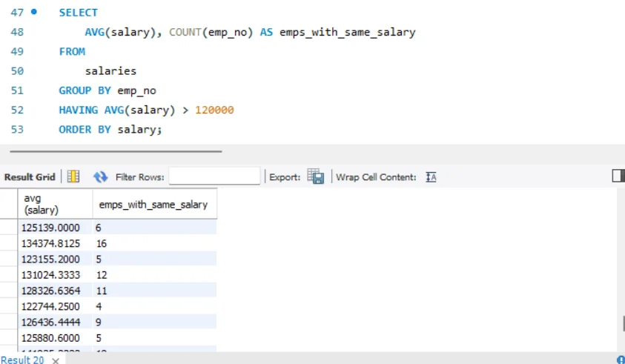
Task: Click the vertical scrollbar of result grid
Action: [623, 324]
